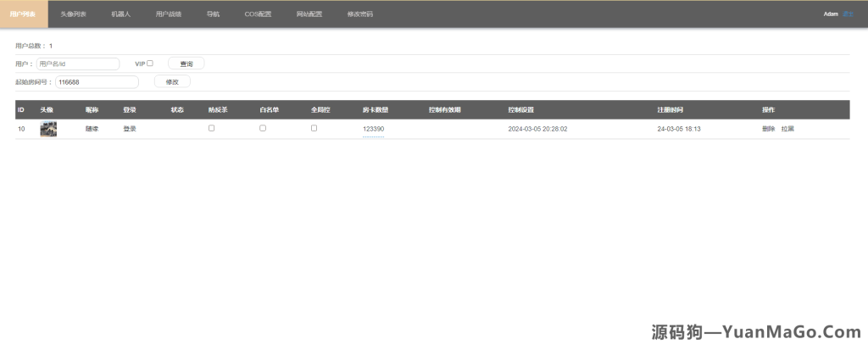Screen dimensions: 868x350
Task: Click the 退出 logout link beside Adam
Action: [x=848, y=14]
